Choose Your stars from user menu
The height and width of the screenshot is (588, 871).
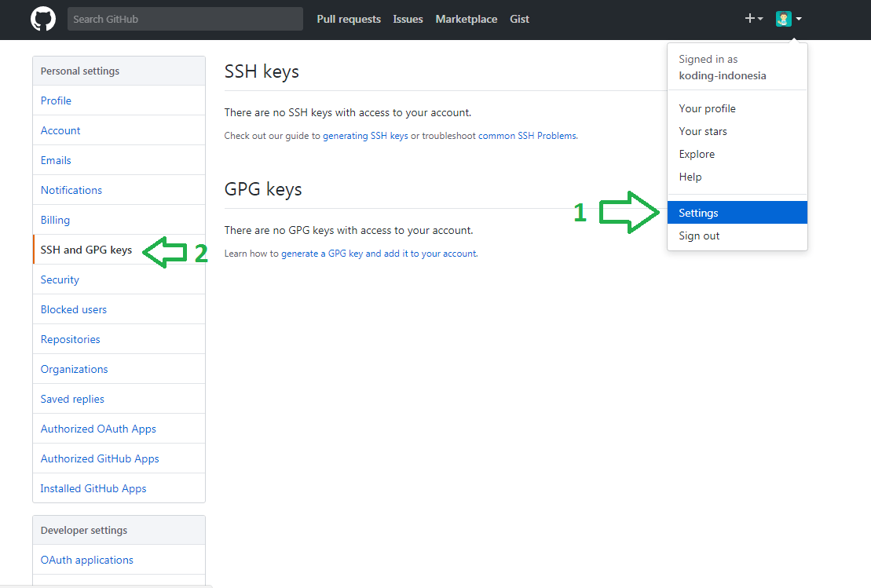737,131
